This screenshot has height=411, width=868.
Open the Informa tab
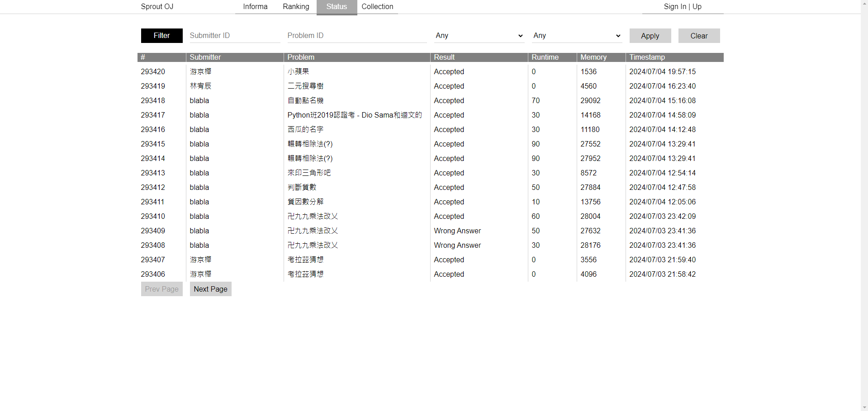[x=255, y=7]
